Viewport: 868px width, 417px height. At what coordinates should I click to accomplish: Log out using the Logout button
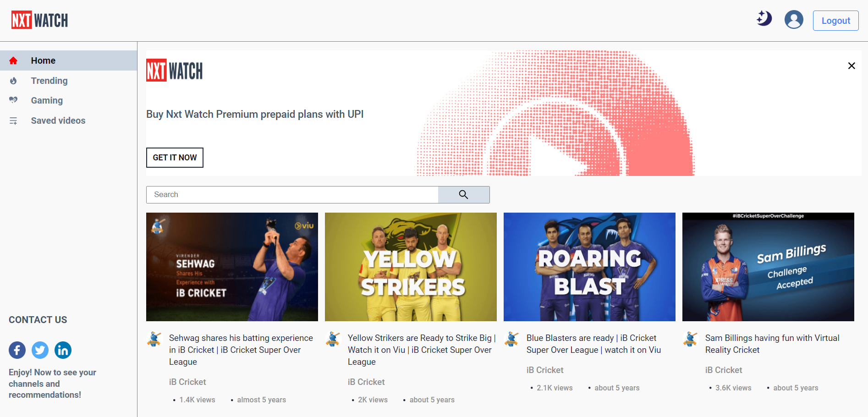835,21
